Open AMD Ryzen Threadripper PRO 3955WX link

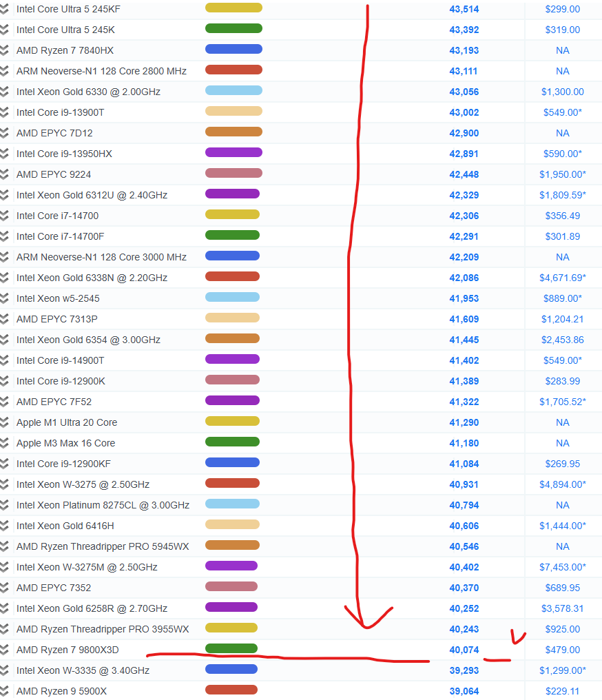click(x=103, y=630)
